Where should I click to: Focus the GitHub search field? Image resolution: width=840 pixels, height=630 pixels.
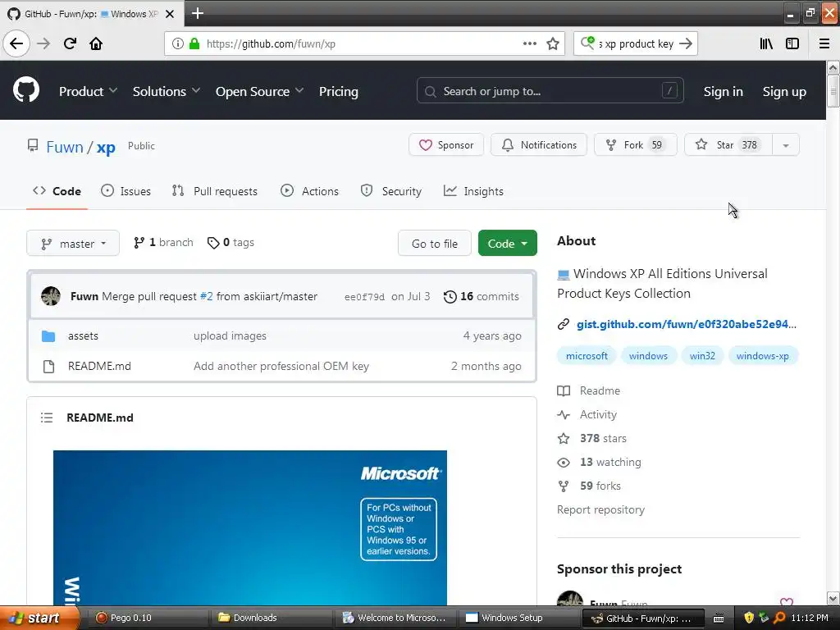click(x=550, y=91)
